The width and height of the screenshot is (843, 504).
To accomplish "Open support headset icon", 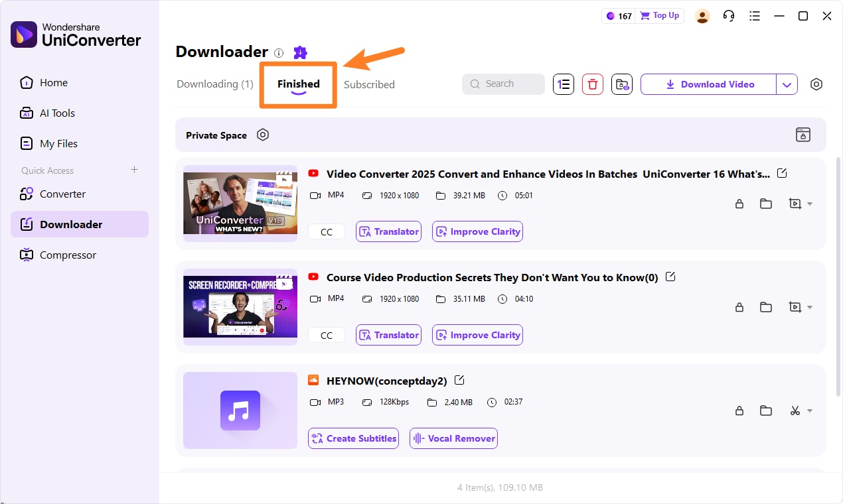I will point(729,16).
